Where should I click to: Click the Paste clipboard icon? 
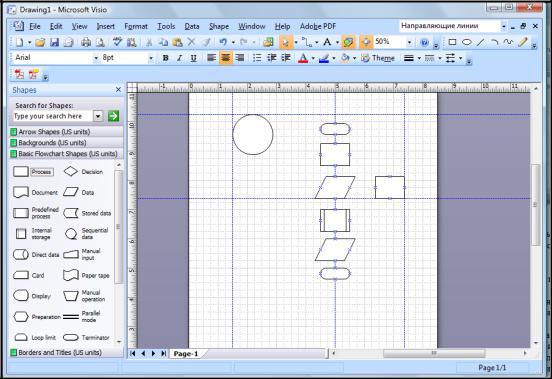tap(177, 43)
